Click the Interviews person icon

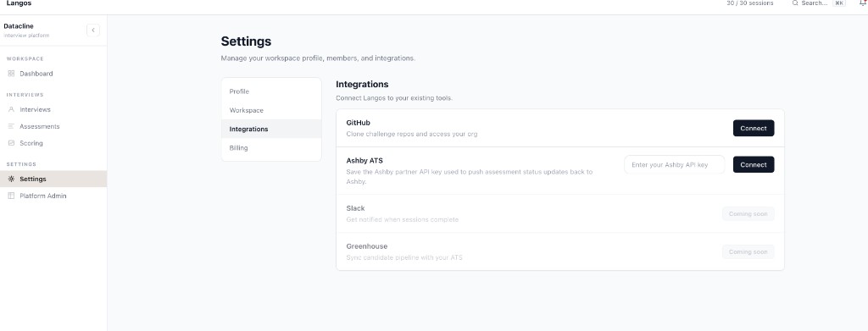pyautogui.click(x=11, y=109)
